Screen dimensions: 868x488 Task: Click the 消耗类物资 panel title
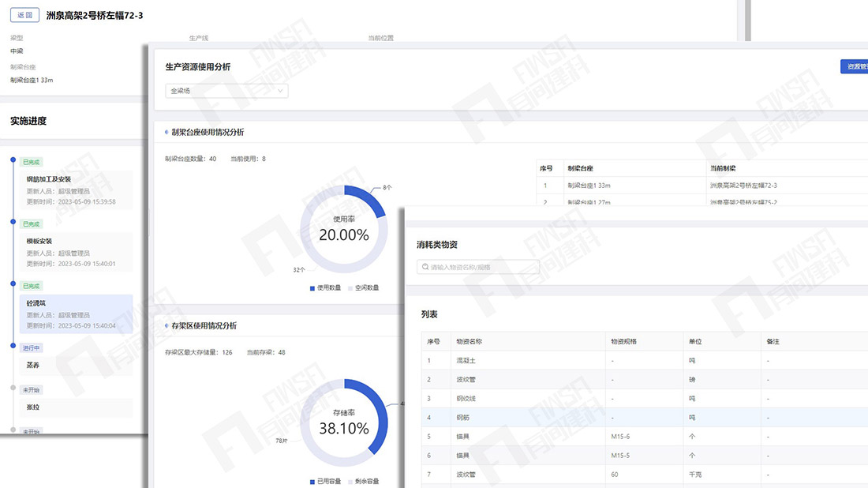[437, 245]
